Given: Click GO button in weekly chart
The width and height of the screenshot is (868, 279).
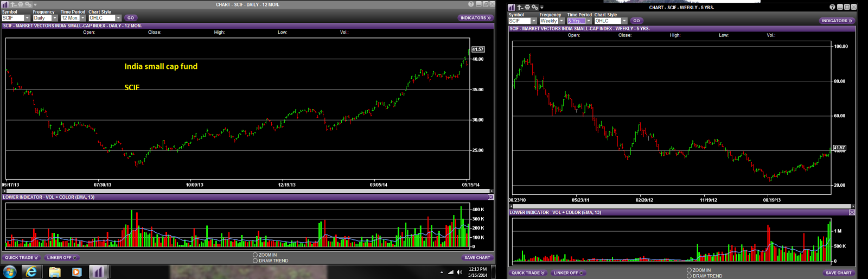Looking at the screenshot, I should click(636, 21).
